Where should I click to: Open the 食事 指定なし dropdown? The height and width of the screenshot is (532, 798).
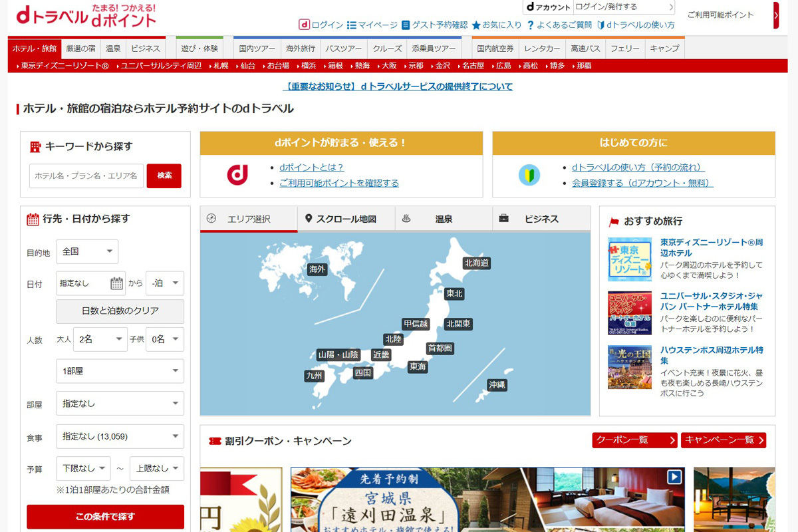click(x=120, y=436)
